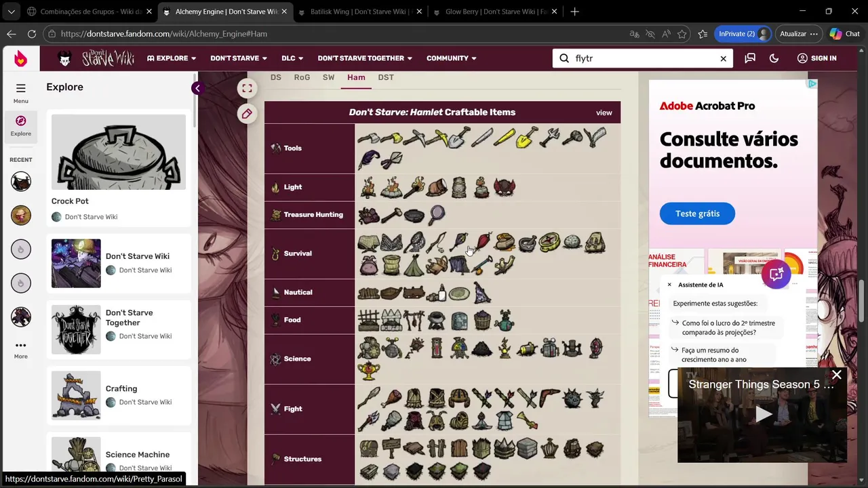Screen dimensions: 868x488
Task: Select the Bug Net icon in Survival row
Action: click(x=414, y=243)
